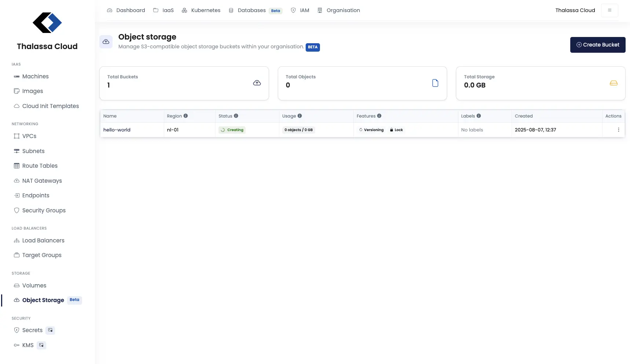Select VPCs under Networking
The width and height of the screenshot is (630, 364).
click(x=29, y=136)
